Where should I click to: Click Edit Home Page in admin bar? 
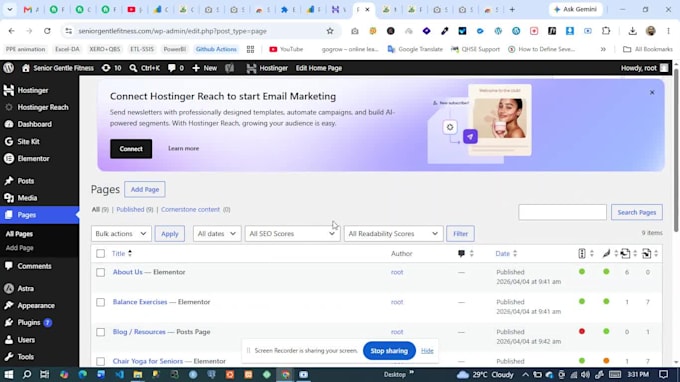click(x=319, y=68)
